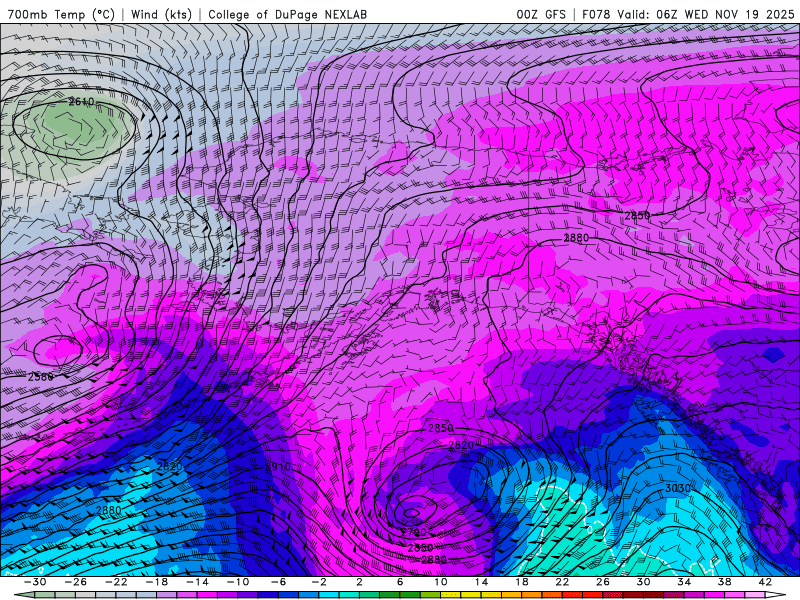Select the 42 colorbar tick label

point(765,582)
